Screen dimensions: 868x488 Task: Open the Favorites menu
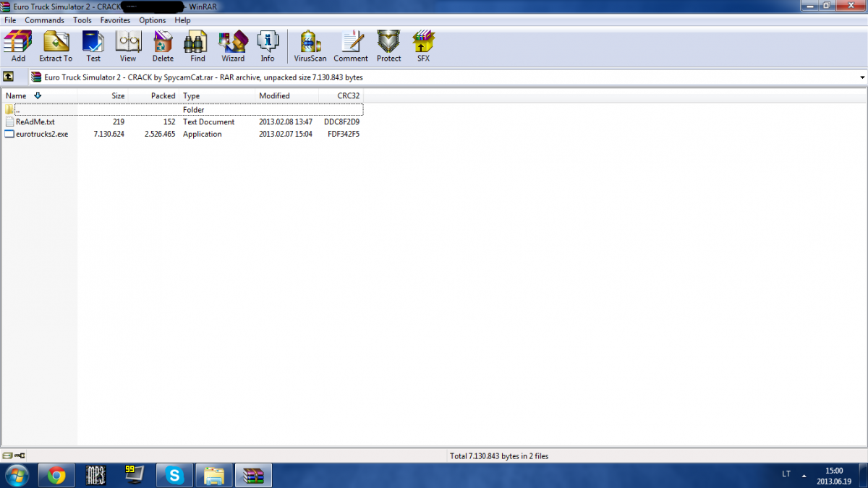(x=116, y=20)
